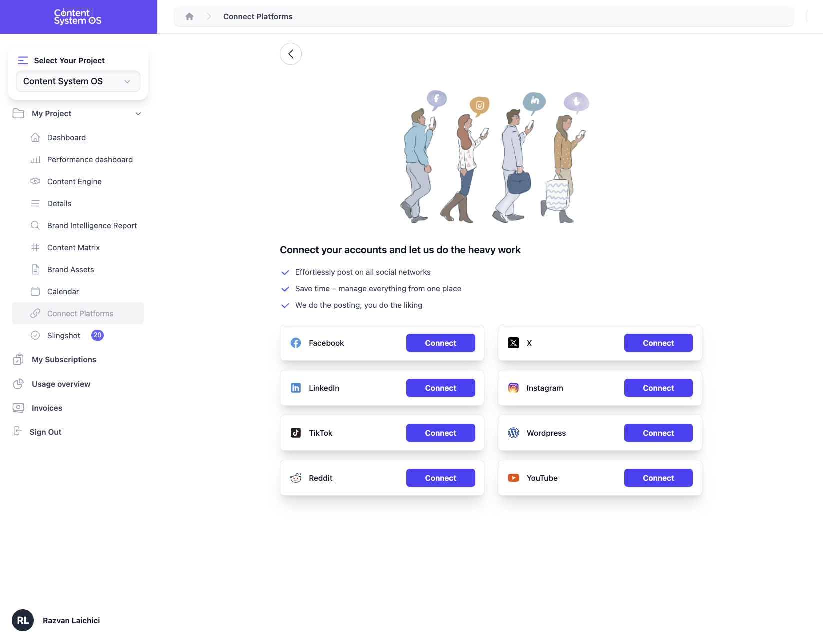Click the Wordpress logo icon
This screenshot has height=644, width=823.
(513, 433)
